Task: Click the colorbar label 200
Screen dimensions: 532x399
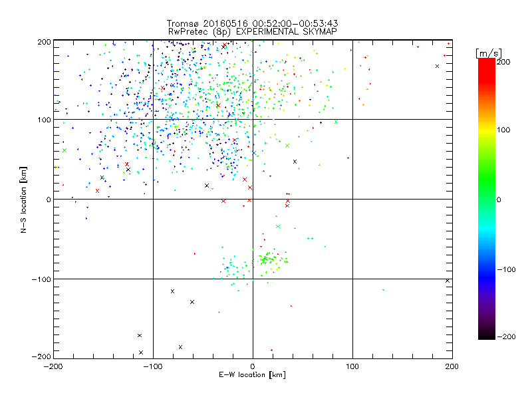Action: click(503, 62)
